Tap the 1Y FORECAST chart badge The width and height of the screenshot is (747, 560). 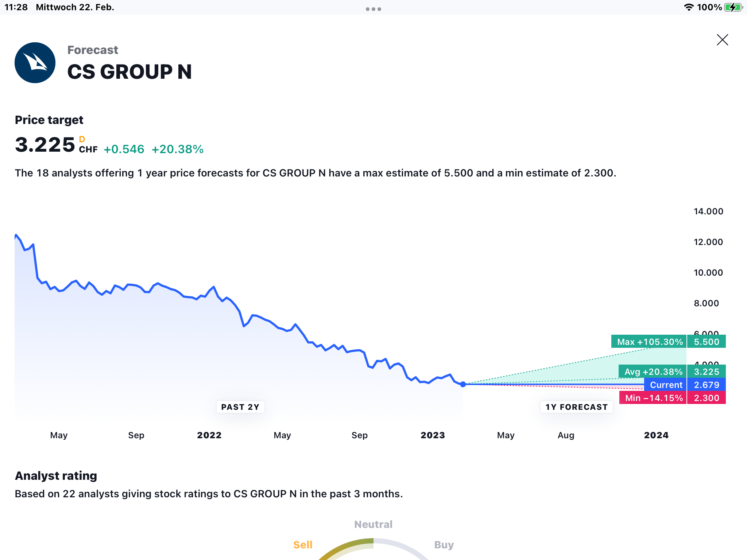[576, 407]
